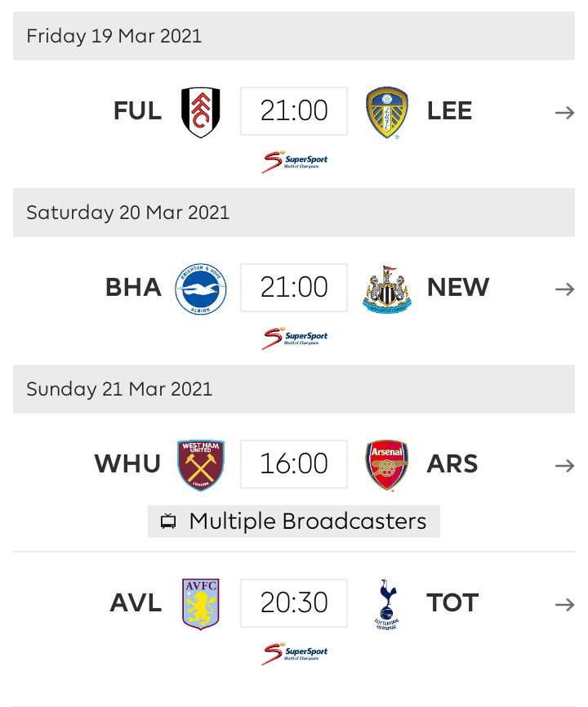Click the Tottenham Hotspur club crest

pyautogui.click(x=387, y=604)
